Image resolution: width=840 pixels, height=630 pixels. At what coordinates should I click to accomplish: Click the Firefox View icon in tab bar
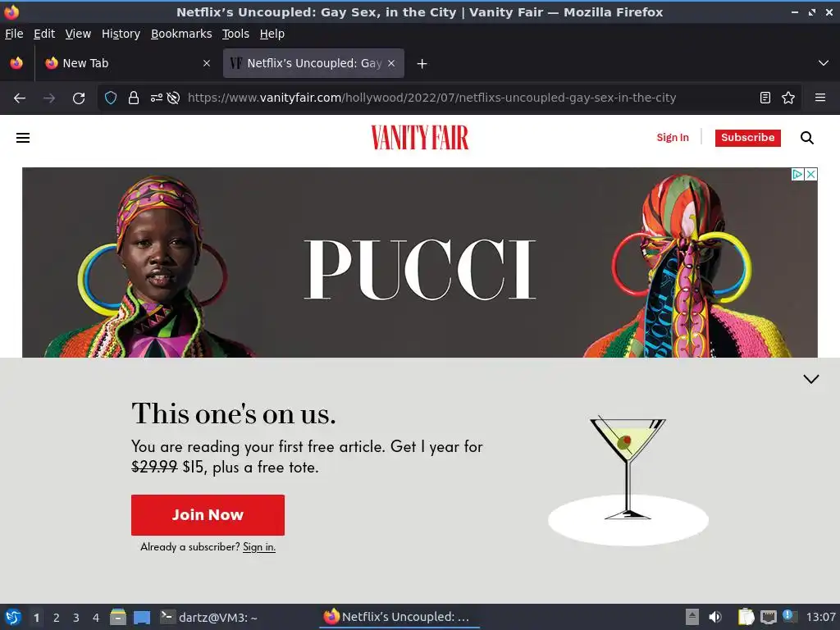pyautogui.click(x=16, y=63)
